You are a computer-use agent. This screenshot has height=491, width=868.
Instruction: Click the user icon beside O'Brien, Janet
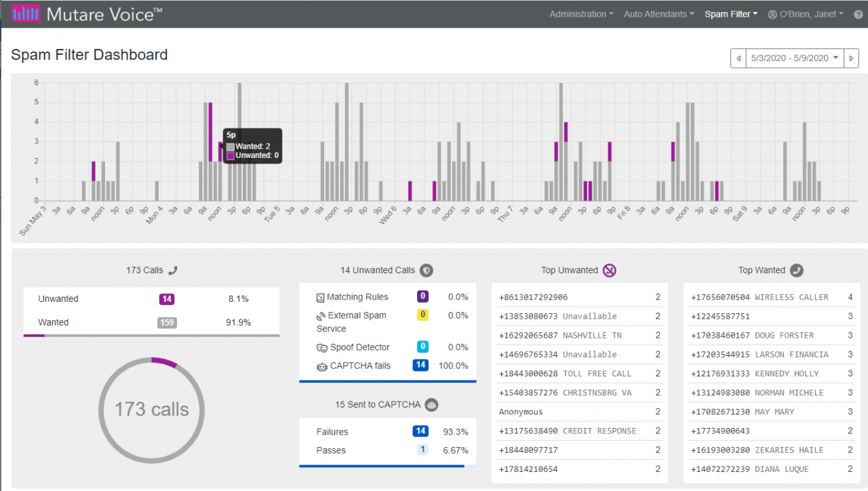[772, 14]
